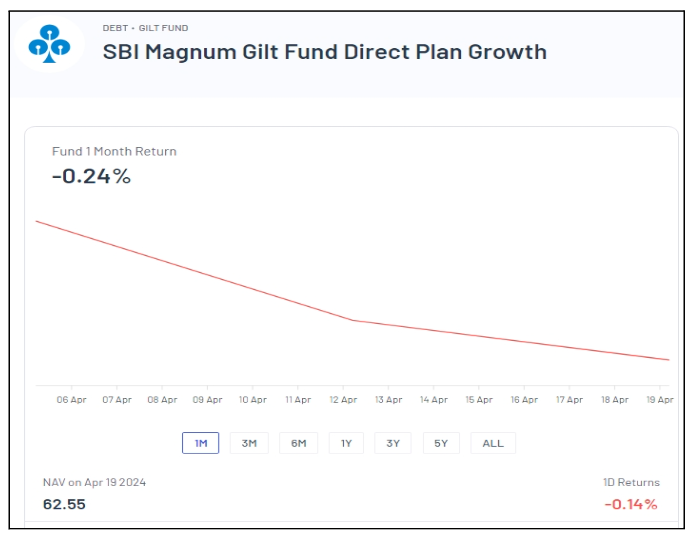Click the 19 Apr axis date
The height and width of the screenshot is (540, 696).
tap(659, 400)
